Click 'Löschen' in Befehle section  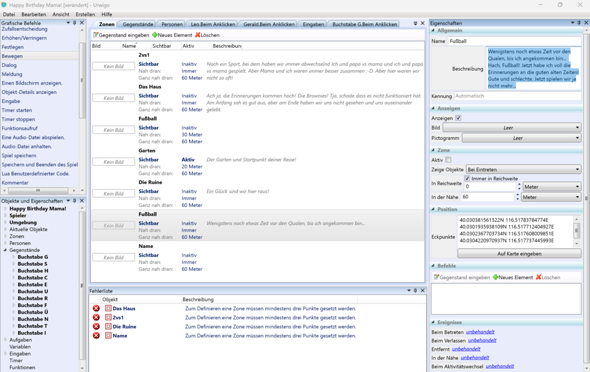tap(548, 277)
